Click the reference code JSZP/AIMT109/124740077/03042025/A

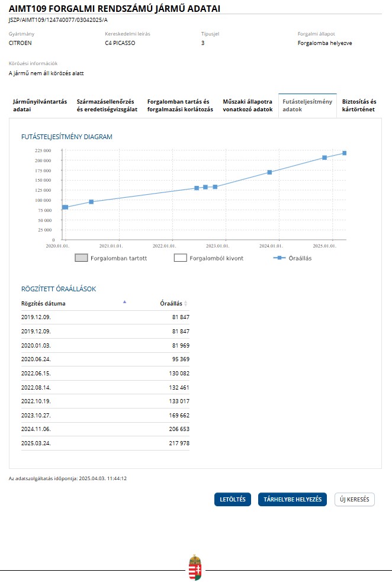[x=58, y=20]
